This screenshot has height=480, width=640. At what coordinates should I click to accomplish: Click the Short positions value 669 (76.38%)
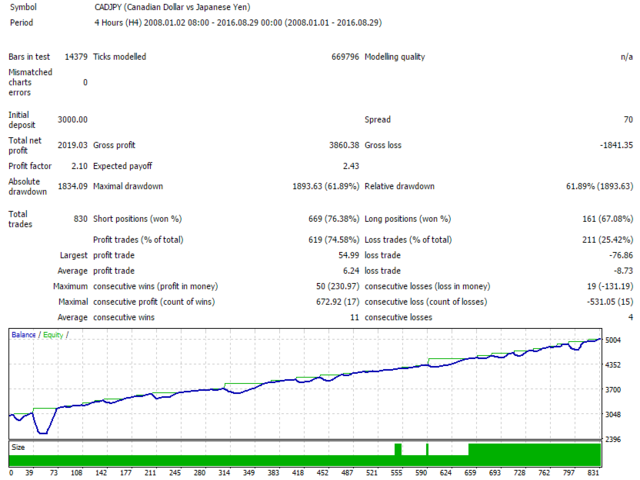click(333, 219)
